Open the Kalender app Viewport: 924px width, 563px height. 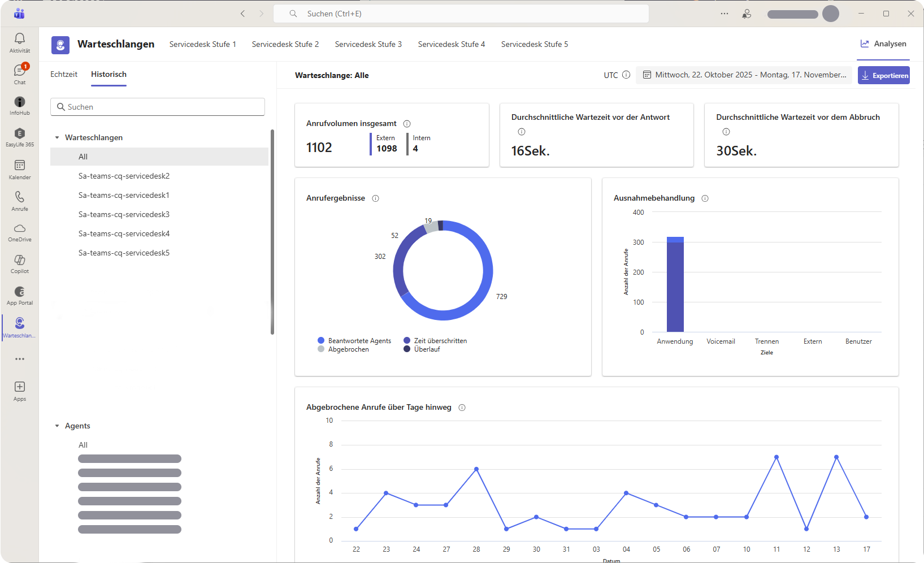pyautogui.click(x=20, y=166)
